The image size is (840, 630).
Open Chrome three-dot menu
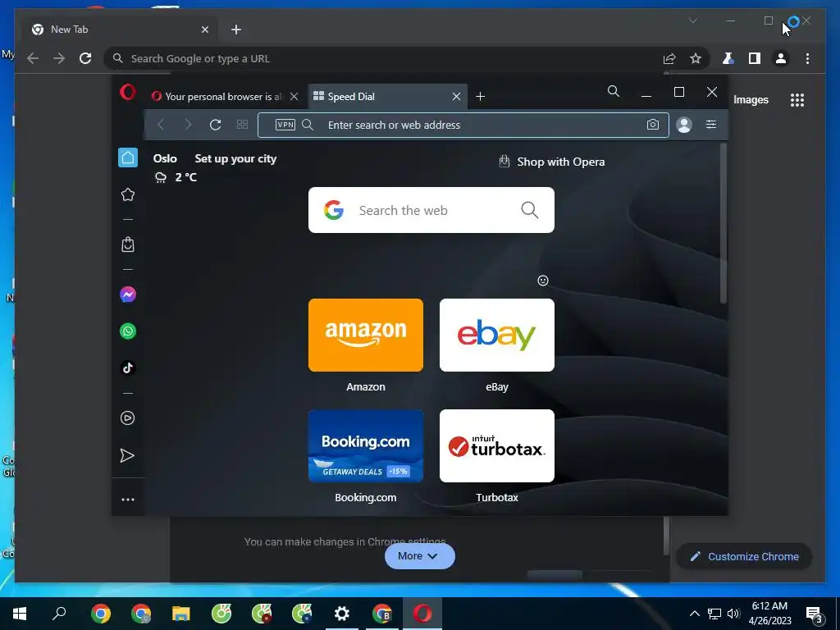[807, 58]
